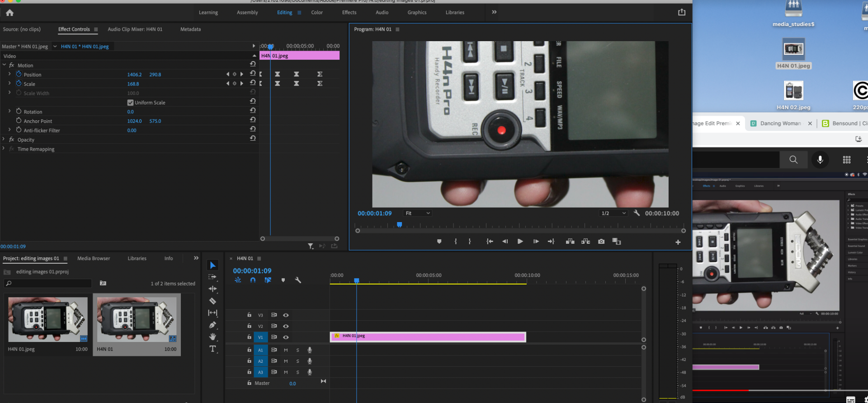Reset Position parameter
This screenshot has width=868, height=403.
coord(253,73)
